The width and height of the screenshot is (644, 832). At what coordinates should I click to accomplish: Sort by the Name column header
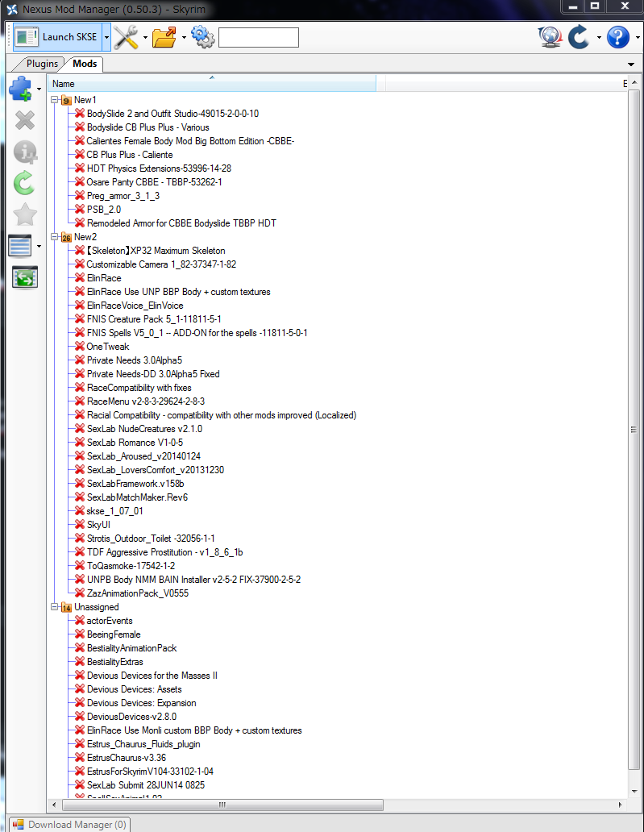coord(212,84)
